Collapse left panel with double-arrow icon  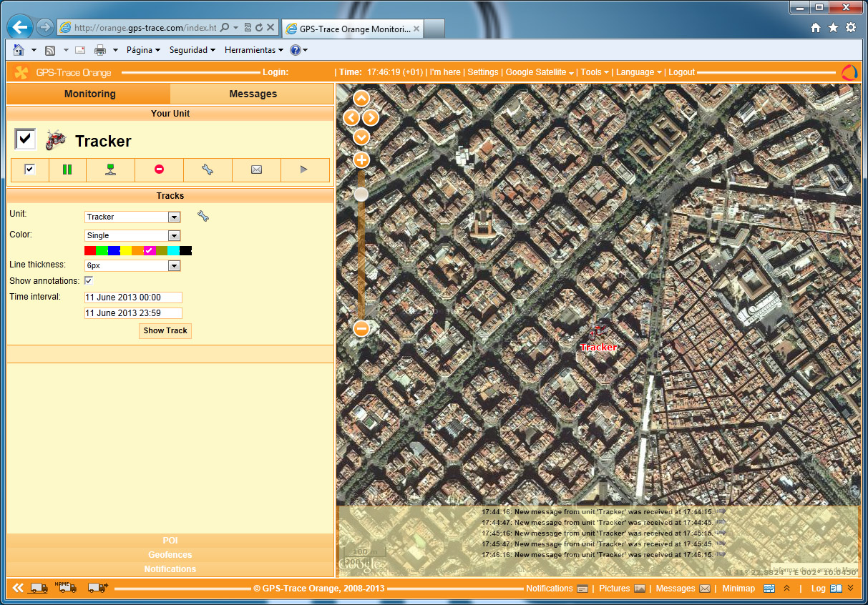pos(18,588)
